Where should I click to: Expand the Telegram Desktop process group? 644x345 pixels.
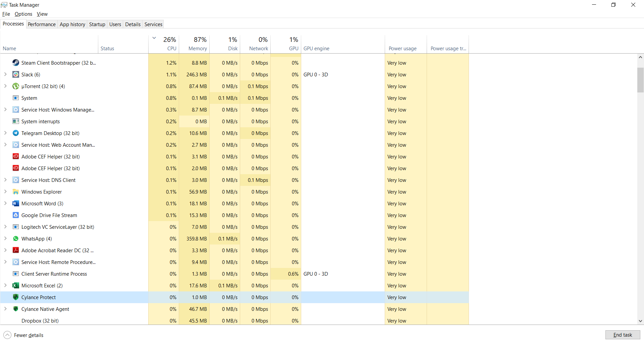5,133
